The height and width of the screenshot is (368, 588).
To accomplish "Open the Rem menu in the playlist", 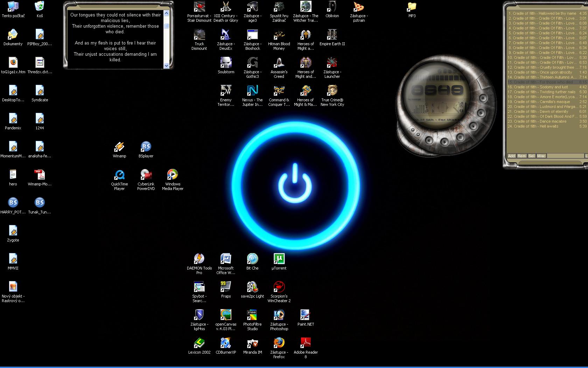I will [x=521, y=156].
